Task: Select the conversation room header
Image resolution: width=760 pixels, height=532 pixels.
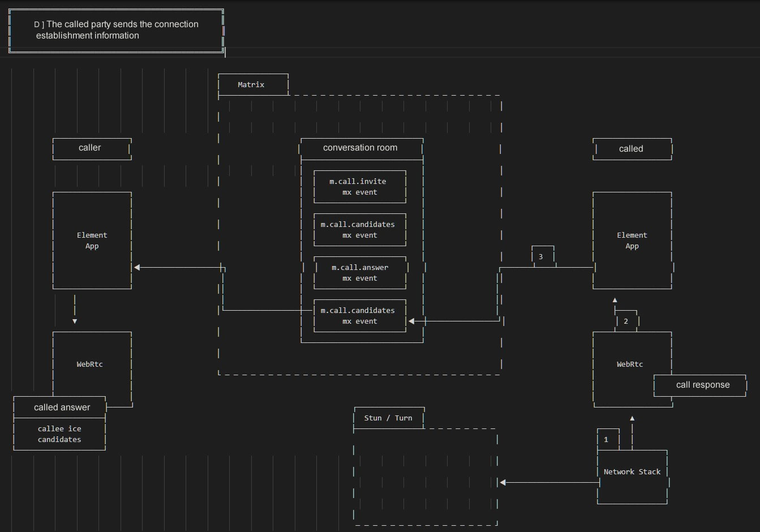Action: 360,148
